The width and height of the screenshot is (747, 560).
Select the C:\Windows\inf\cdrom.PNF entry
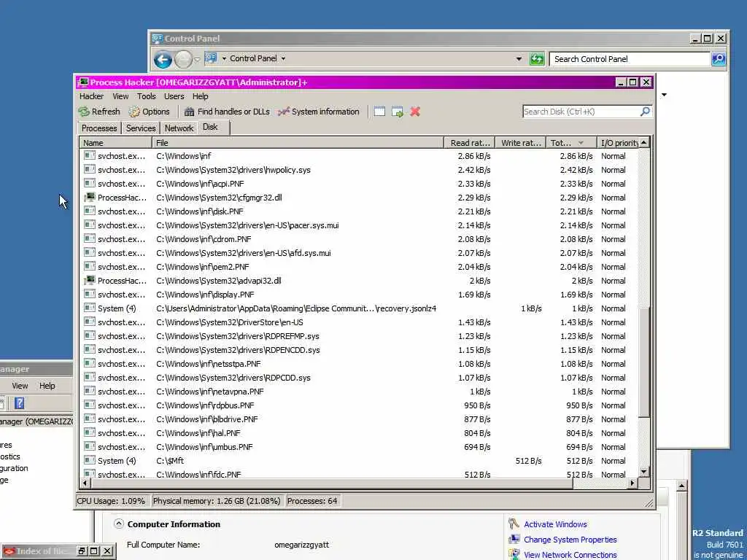(204, 239)
